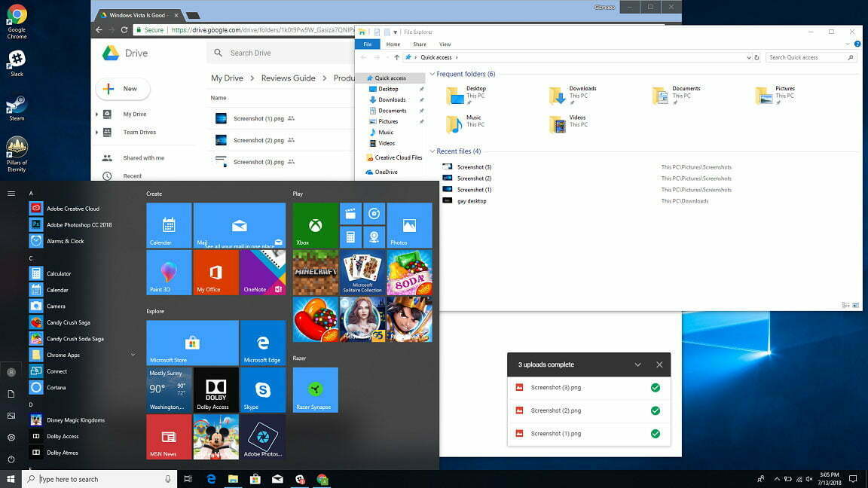Collapse the uploads complete panel
This screenshot has width=868, height=488.
pos(637,364)
